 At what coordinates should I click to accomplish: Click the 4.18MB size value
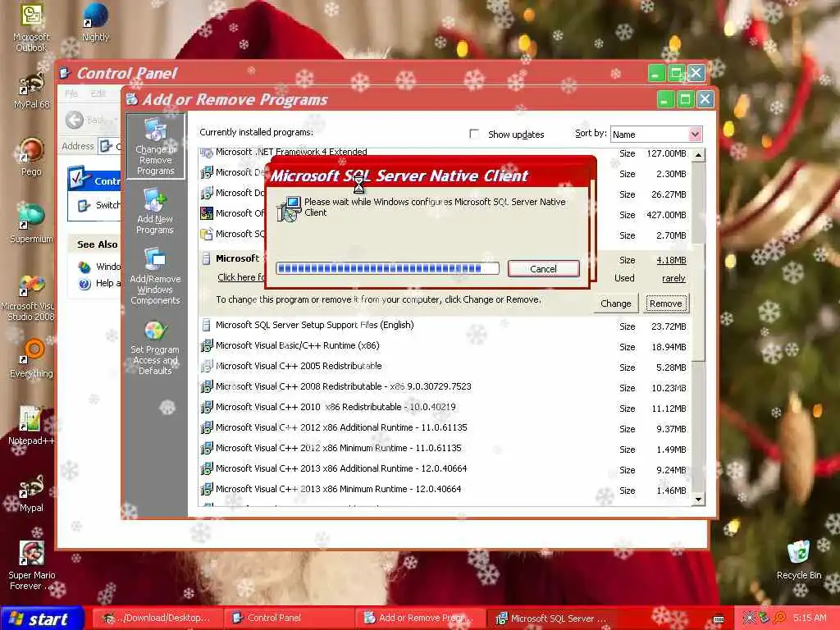tap(671, 260)
